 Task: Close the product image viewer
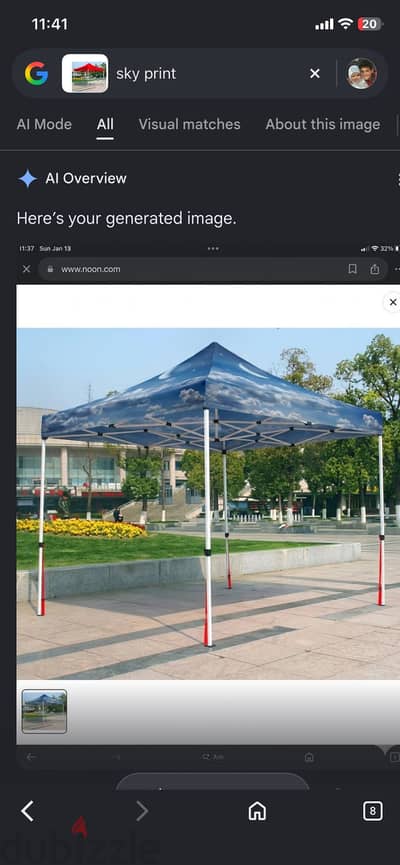392,302
